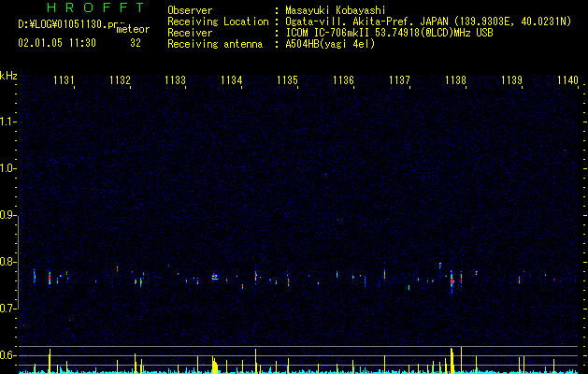
Task: Click the A504HB(yagi 4el) antenna text
Action: point(330,44)
